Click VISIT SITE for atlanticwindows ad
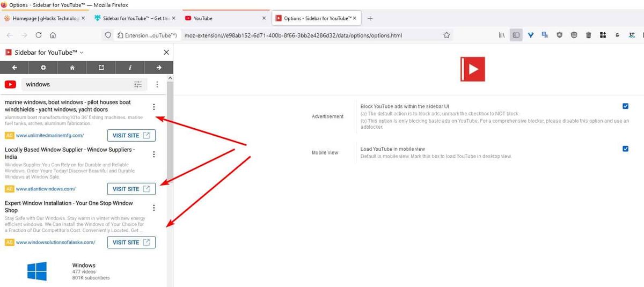Screen dimensions: 644x287 coord(131,189)
